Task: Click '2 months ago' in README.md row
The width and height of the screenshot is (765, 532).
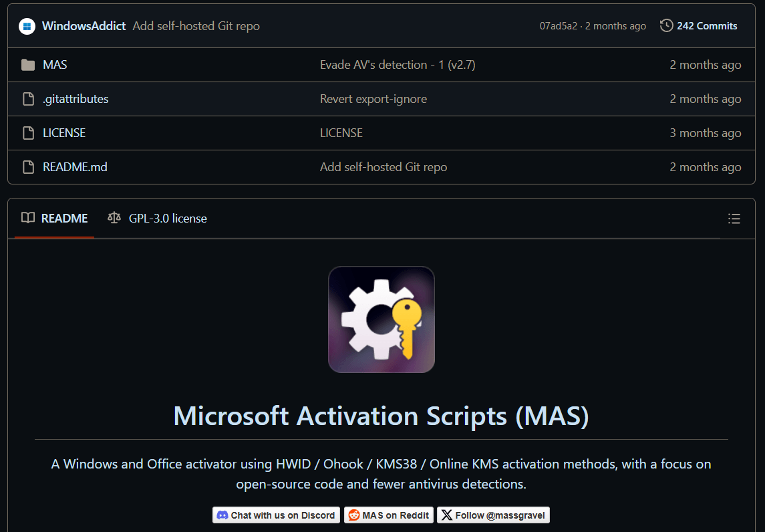Action: tap(705, 167)
